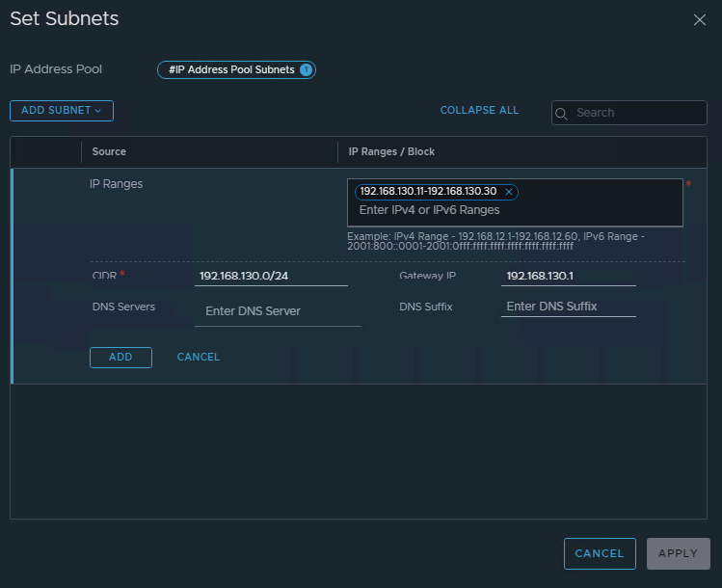The width and height of the screenshot is (722, 588).
Task: Click the footer CANCEL button
Action: coord(599,553)
